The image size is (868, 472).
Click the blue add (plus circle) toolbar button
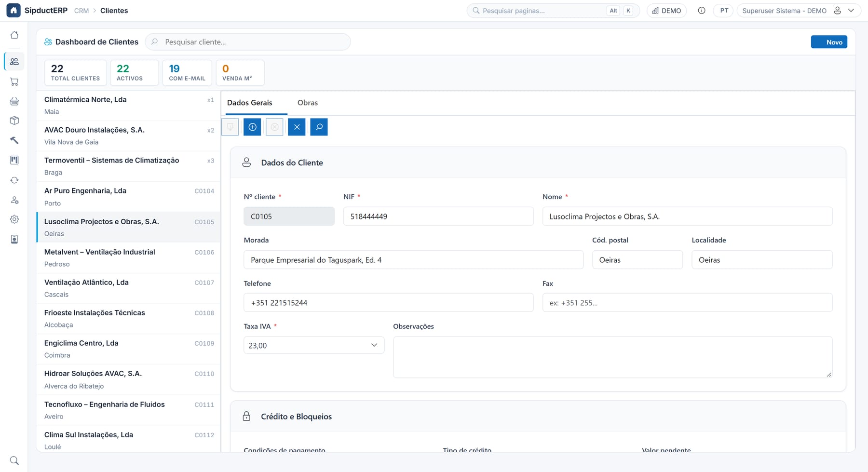point(252,127)
